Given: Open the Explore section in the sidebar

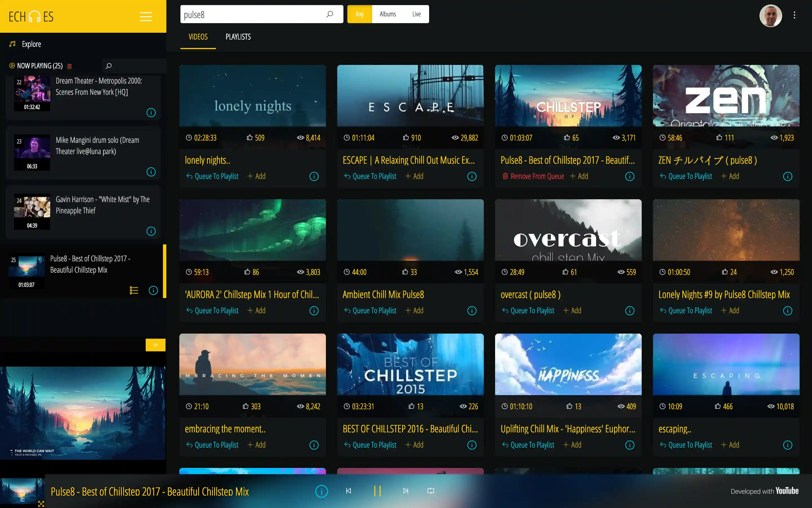Looking at the screenshot, I should (25, 44).
